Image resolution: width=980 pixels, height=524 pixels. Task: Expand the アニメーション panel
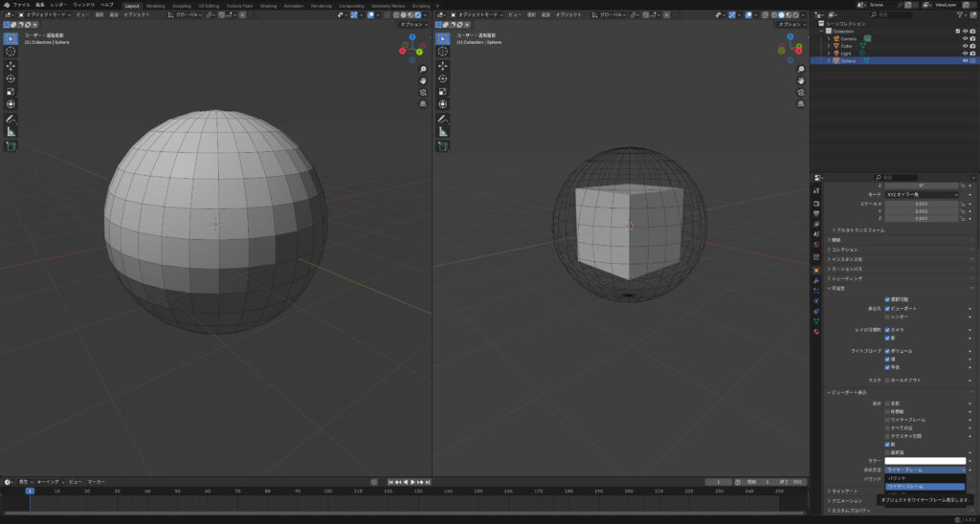[844, 501]
